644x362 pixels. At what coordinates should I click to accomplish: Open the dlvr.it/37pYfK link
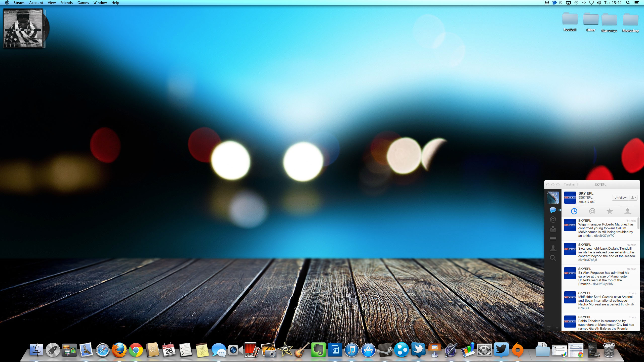[x=604, y=236]
